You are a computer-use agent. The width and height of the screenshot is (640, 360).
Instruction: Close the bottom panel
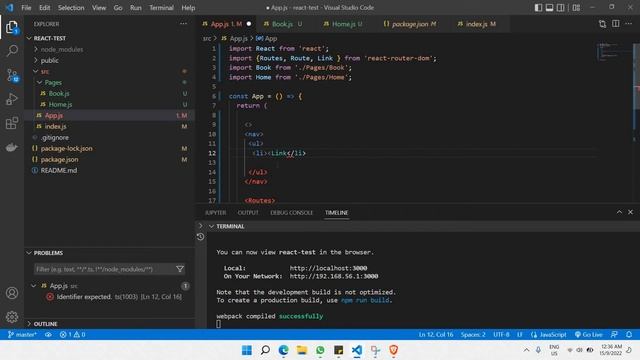630,212
